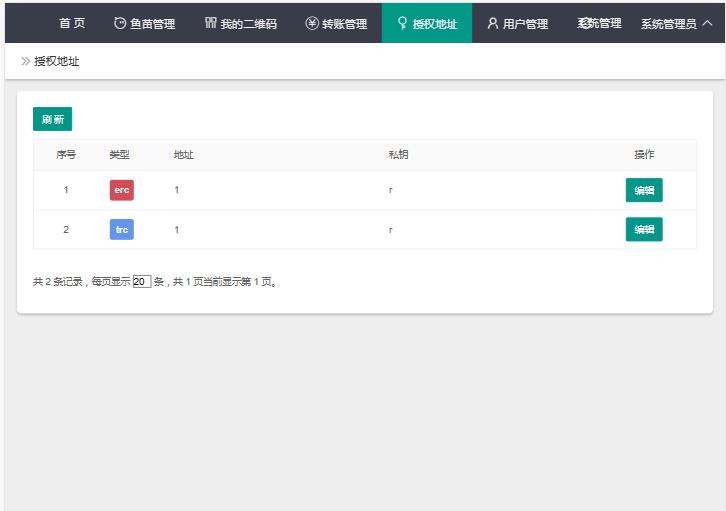Focus the per-page count input showing 20

point(142,281)
